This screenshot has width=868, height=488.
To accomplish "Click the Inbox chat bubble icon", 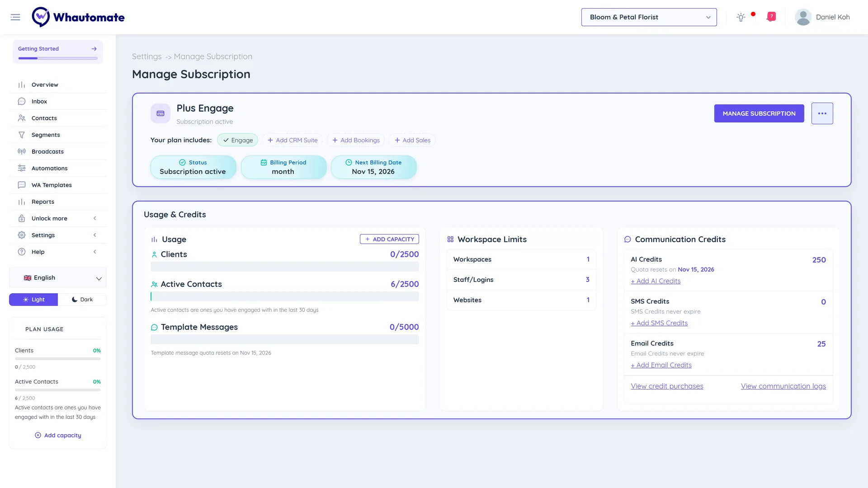I will point(22,102).
